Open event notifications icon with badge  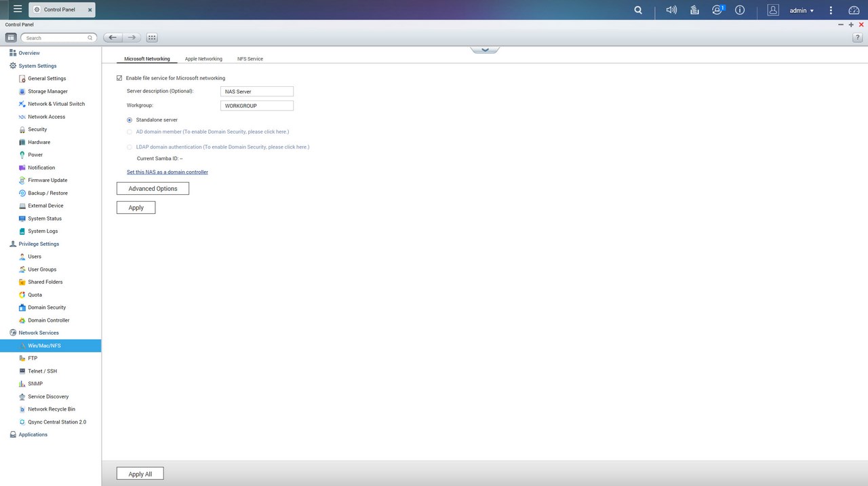[717, 10]
